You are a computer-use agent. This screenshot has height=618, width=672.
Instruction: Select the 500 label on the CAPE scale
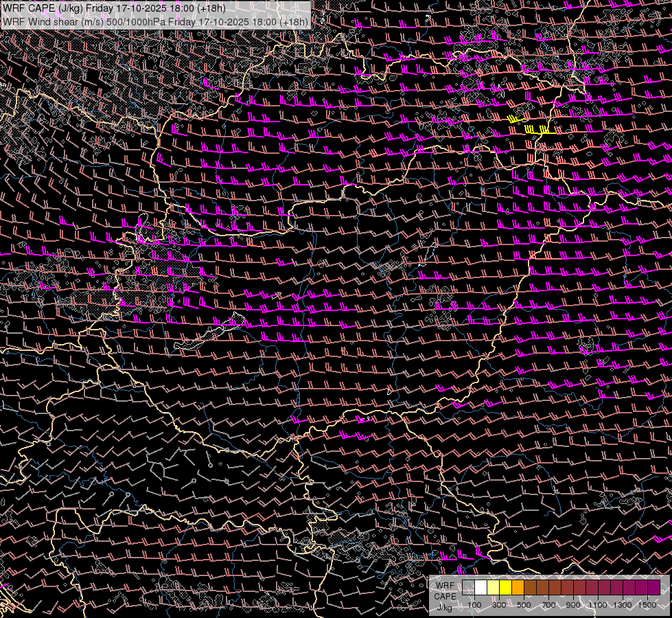tap(524, 605)
